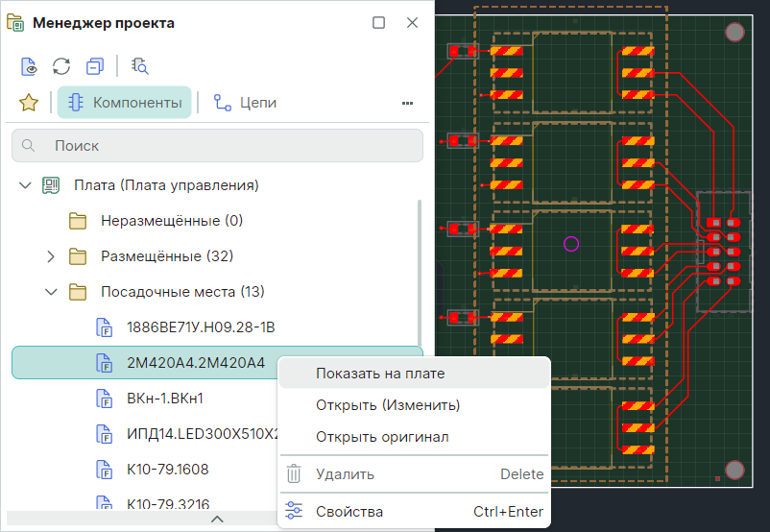This screenshot has width=770, height=532.
Task: Choose Показать на плате from context menu
Action: pyautogui.click(x=379, y=373)
